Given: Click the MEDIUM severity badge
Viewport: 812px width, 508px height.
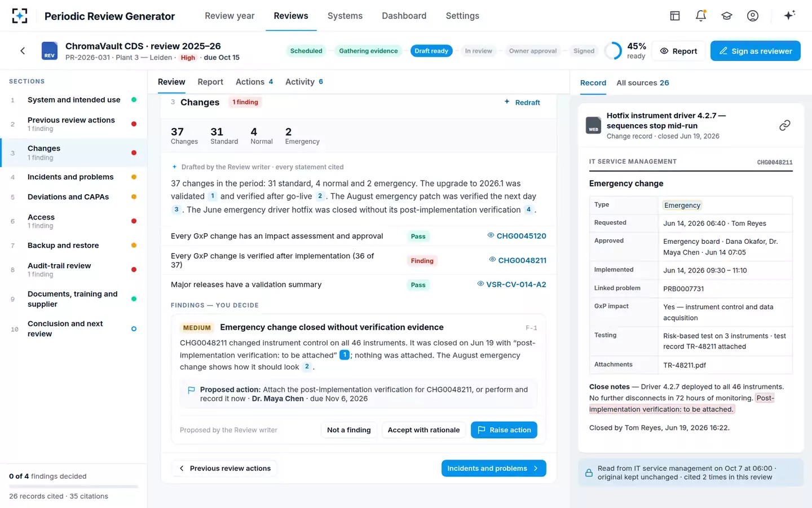Looking at the screenshot, I should pyautogui.click(x=197, y=328).
